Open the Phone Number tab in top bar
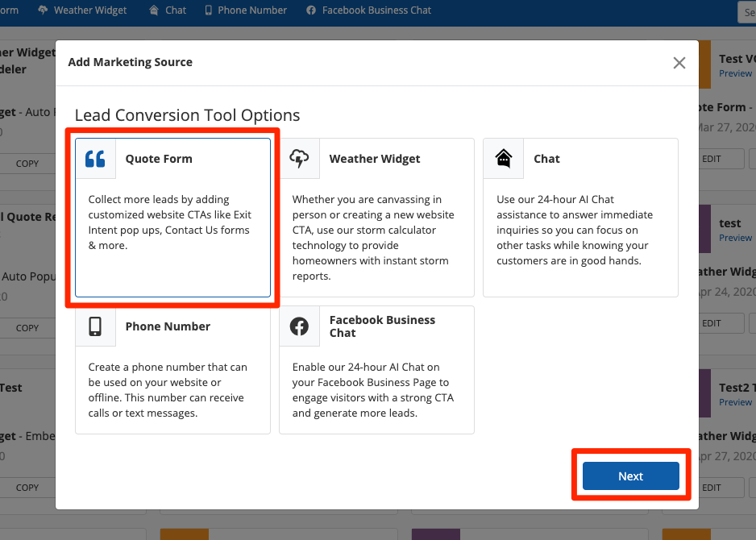 click(x=251, y=10)
